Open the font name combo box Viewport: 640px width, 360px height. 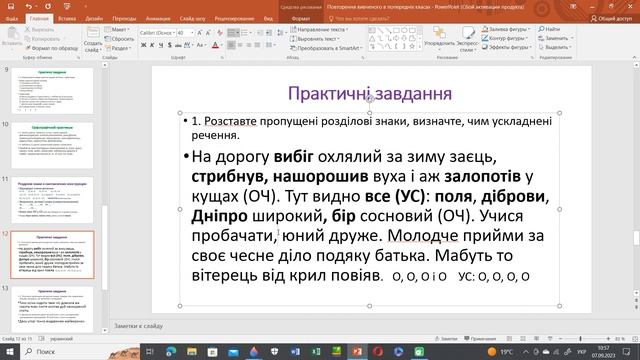158,33
